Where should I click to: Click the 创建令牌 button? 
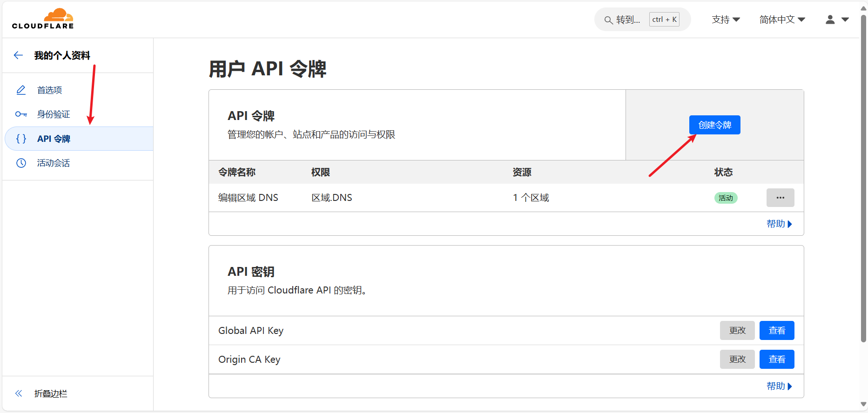[715, 125]
